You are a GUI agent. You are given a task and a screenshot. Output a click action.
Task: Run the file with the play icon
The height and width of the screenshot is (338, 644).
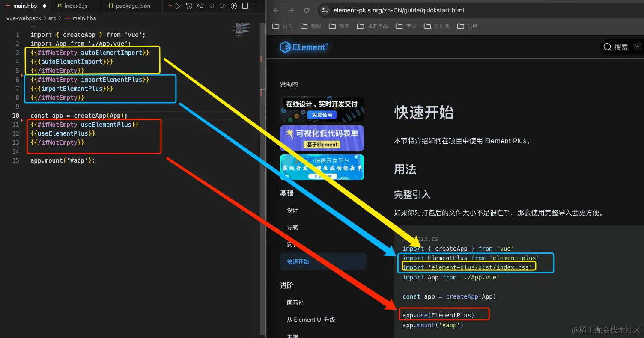point(178,6)
